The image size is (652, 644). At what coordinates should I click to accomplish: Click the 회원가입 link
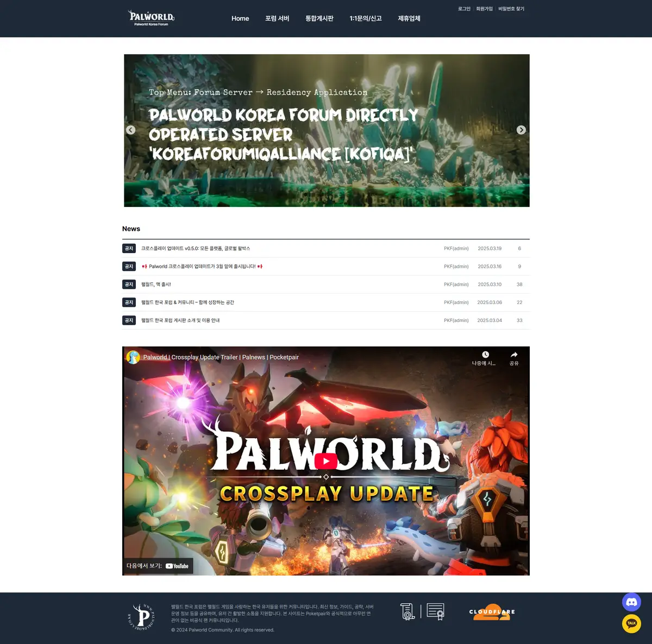point(484,9)
